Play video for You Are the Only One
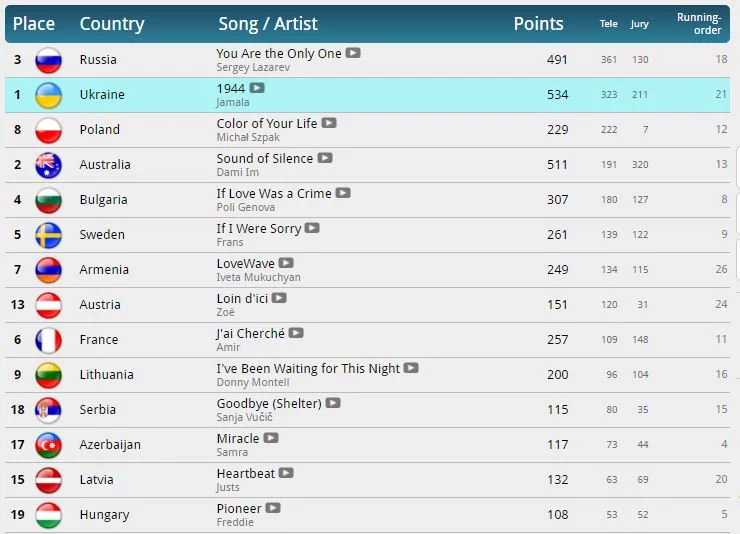 353,53
